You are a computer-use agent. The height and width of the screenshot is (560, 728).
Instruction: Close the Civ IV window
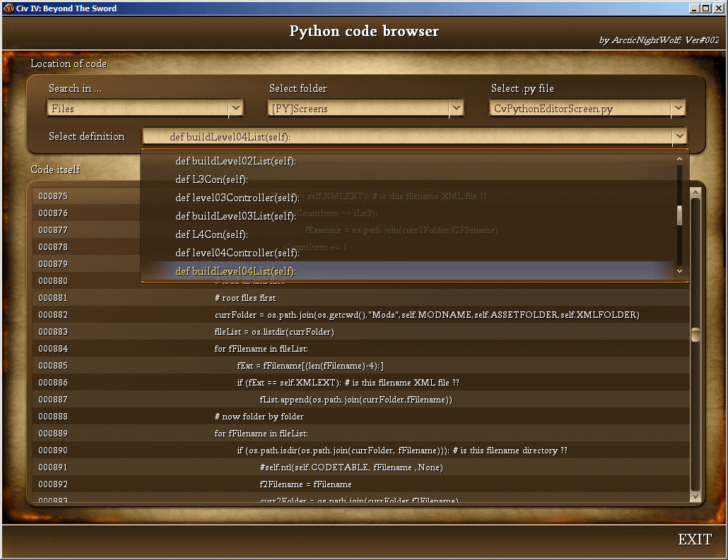click(x=719, y=8)
